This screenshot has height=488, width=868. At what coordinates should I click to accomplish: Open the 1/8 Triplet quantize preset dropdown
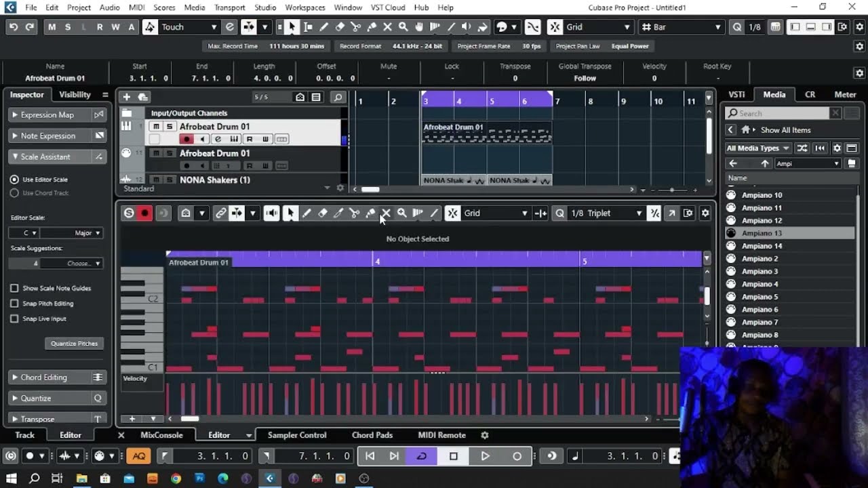pyautogui.click(x=606, y=213)
